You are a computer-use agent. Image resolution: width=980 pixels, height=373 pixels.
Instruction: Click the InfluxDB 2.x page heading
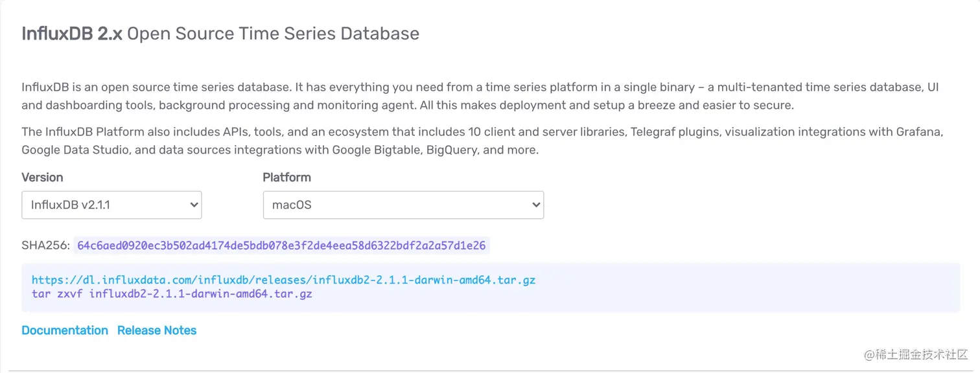click(x=220, y=33)
